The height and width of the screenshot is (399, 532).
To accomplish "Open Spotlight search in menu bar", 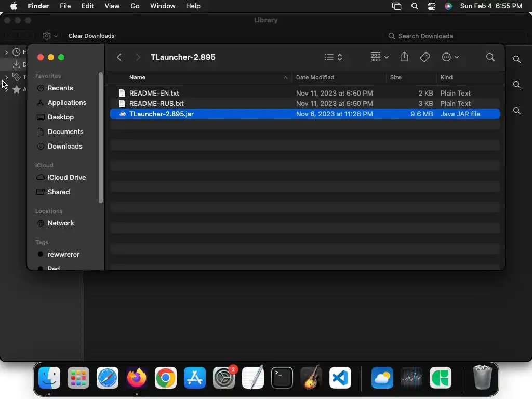I will 414,6.
